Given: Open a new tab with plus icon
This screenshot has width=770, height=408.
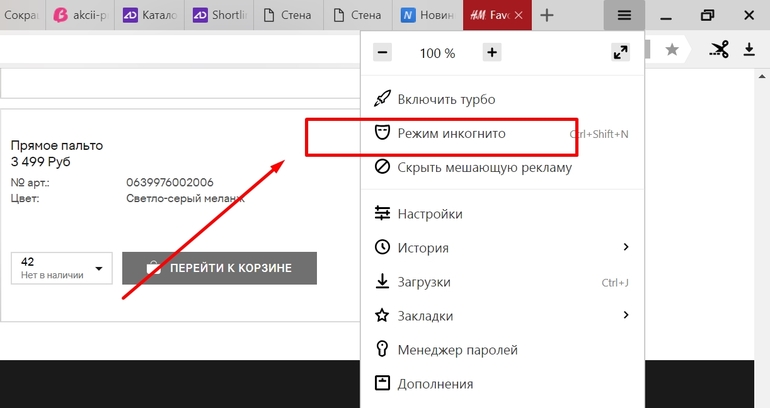Looking at the screenshot, I should (x=546, y=15).
